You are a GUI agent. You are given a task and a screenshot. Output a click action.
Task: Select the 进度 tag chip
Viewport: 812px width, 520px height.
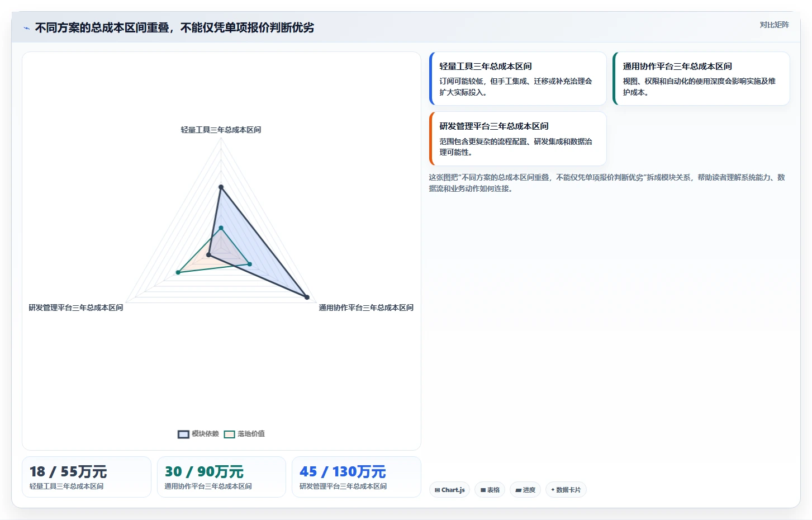tap(525, 490)
